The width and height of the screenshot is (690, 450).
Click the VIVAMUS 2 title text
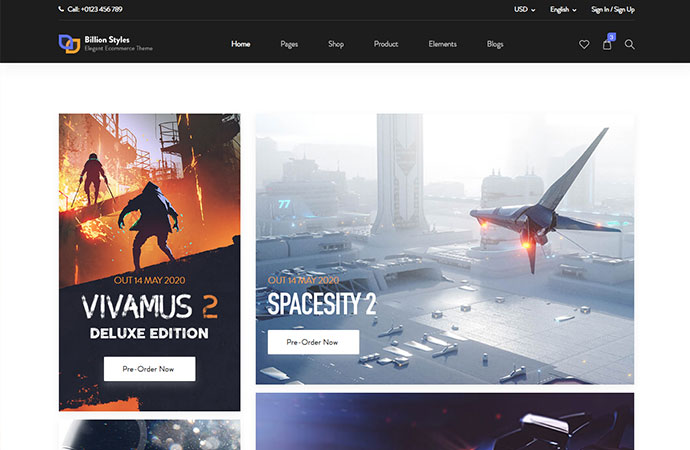(150, 306)
